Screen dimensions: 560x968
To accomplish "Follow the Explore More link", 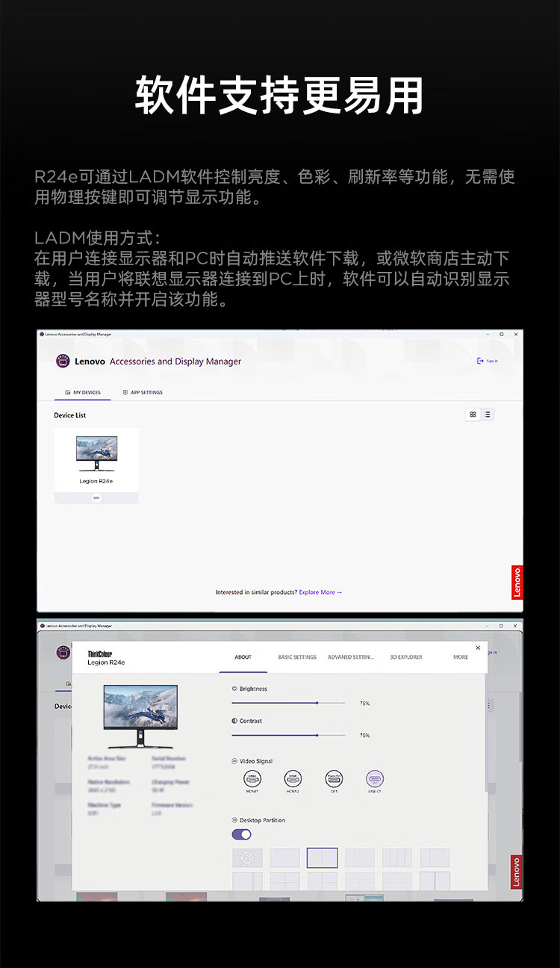I will pos(320,592).
